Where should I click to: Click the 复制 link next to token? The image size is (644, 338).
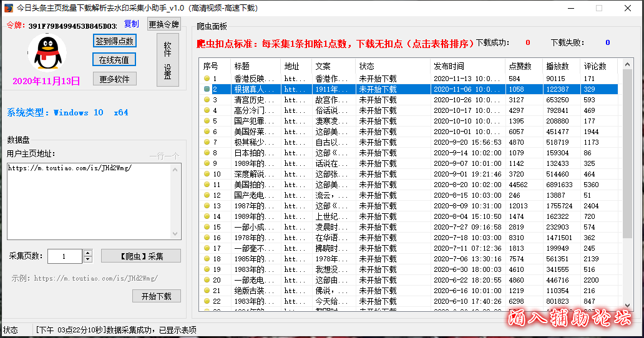[x=131, y=24]
